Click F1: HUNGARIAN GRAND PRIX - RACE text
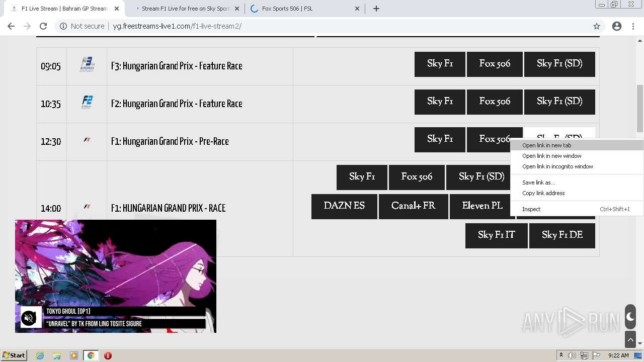This screenshot has height=362, width=644. 168,208
